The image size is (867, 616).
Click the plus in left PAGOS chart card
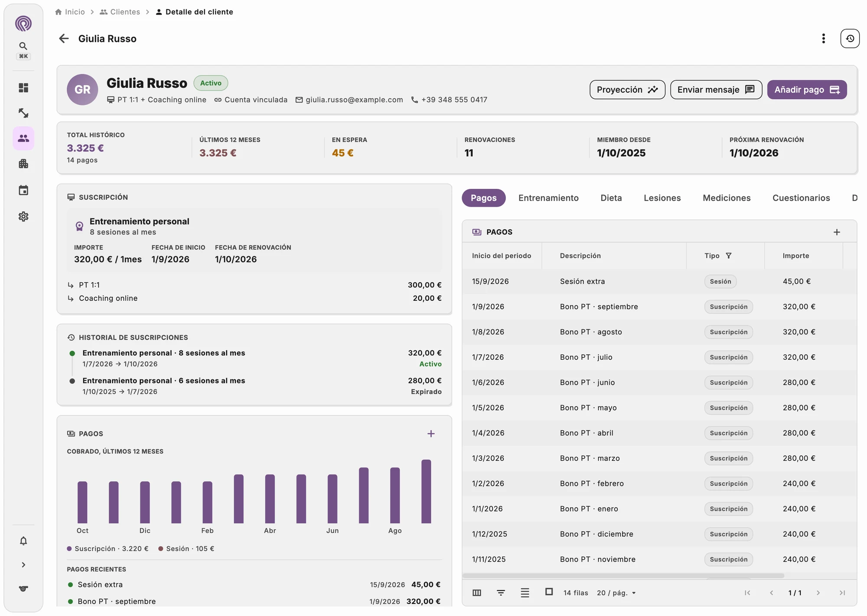point(431,434)
